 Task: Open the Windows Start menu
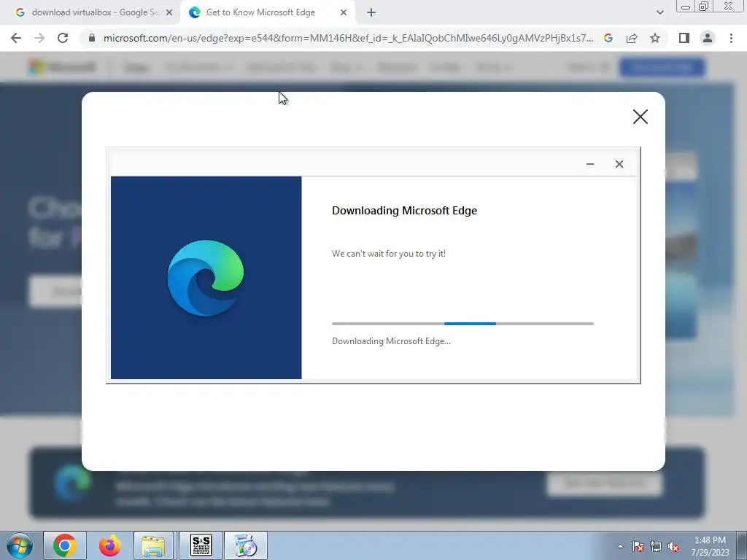[x=19, y=545]
